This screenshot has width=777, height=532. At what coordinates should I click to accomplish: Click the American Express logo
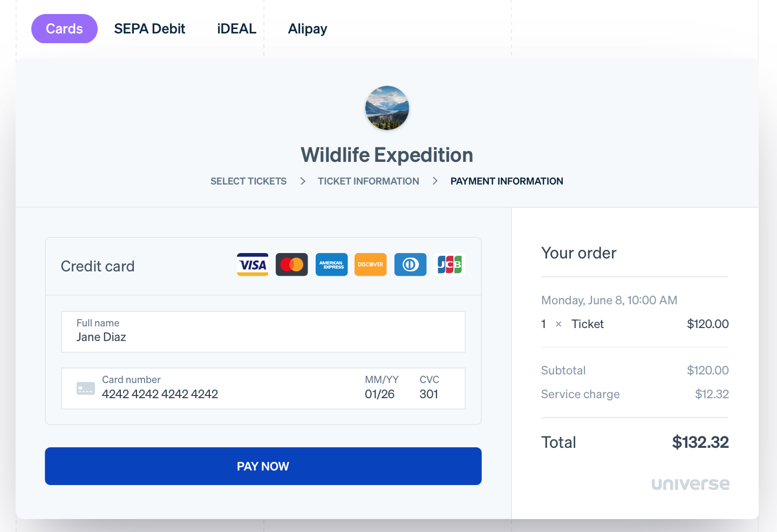[331, 264]
